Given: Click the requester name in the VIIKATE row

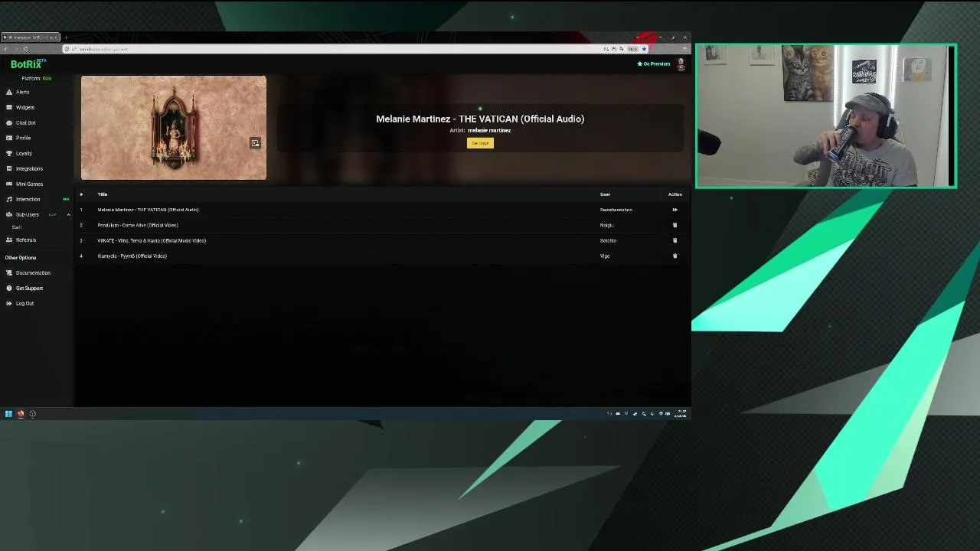Looking at the screenshot, I should 608,240.
